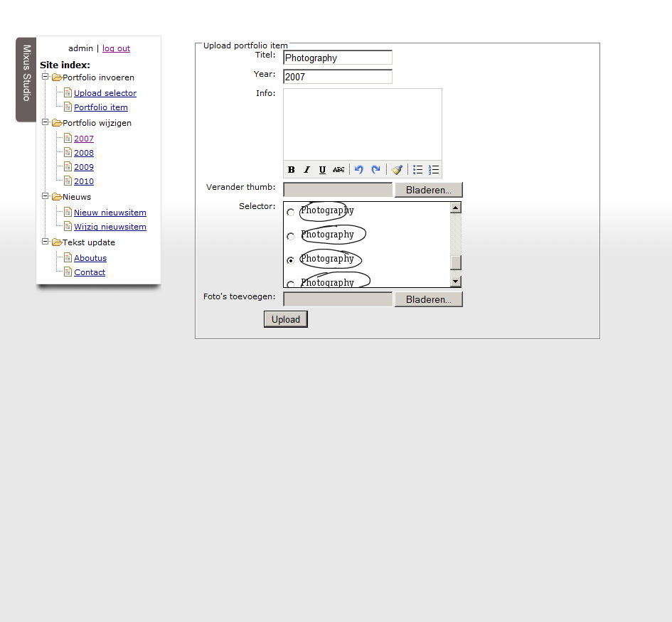Screen dimensions: 672x622
Task: Apply strikethrough formatting in Info editor
Action: pyautogui.click(x=338, y=170)
